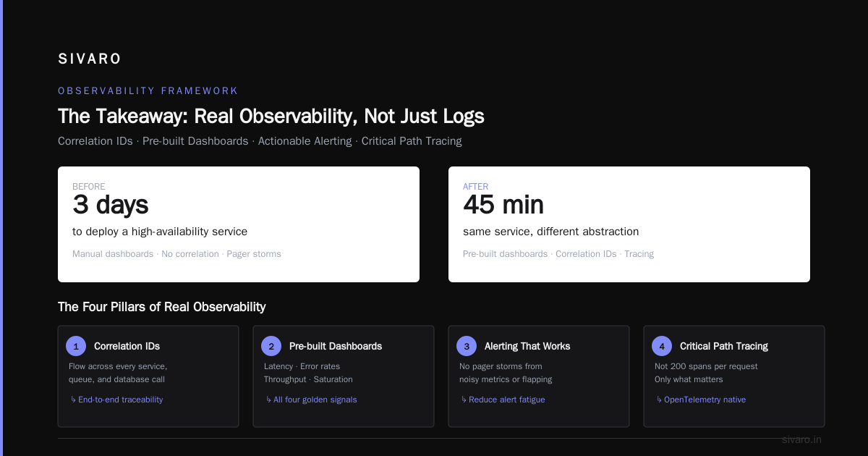The height and width of the screenshot is (456, 868).
Task: Follow the 'All four golden signals' link
Action: click(x=311, y=400)
